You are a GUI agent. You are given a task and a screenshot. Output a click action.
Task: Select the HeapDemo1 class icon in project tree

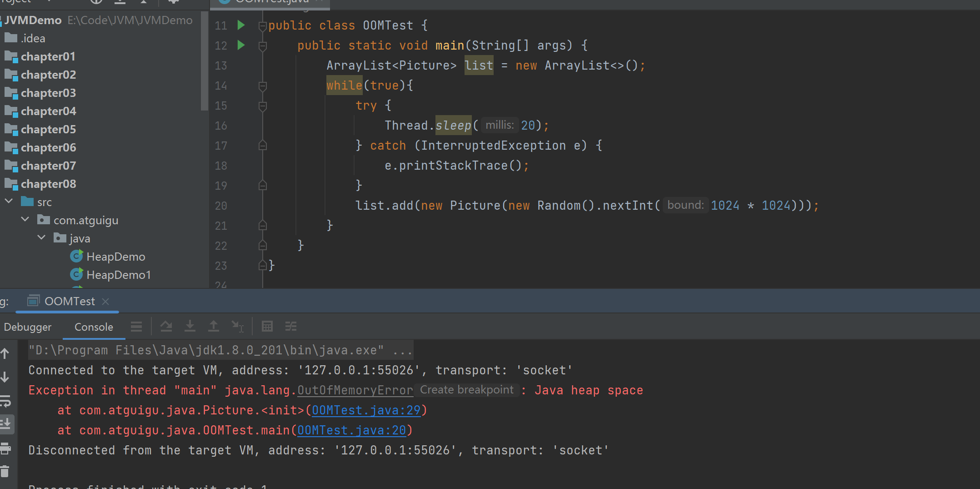pyautogui.click(x=77, y=275)
